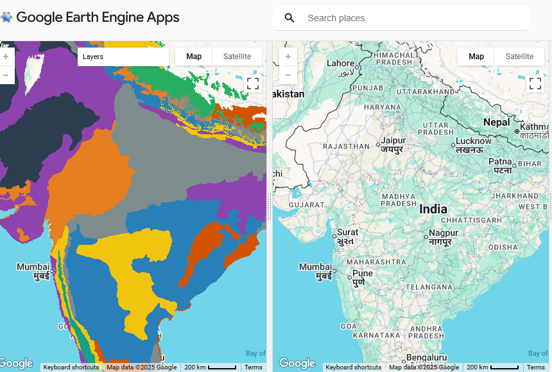
Task: Click the MADHYA PRADESH state label
Action: click(399, 200)
